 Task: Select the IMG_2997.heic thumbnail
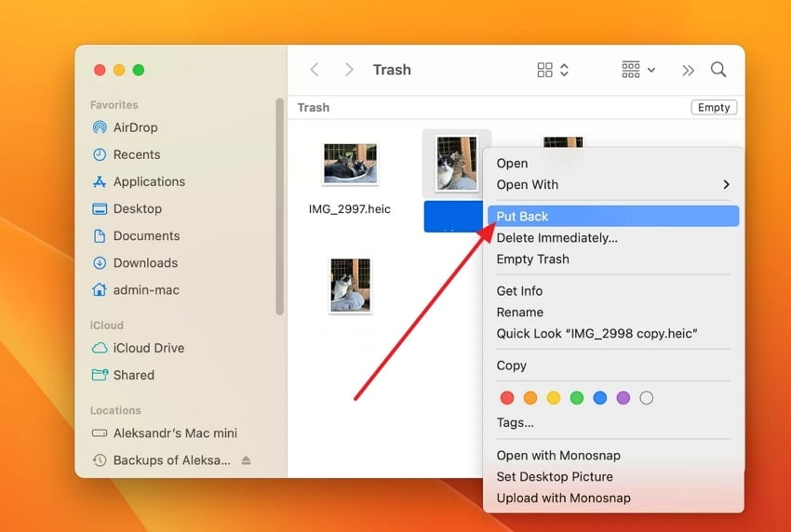tap(350, 164)
